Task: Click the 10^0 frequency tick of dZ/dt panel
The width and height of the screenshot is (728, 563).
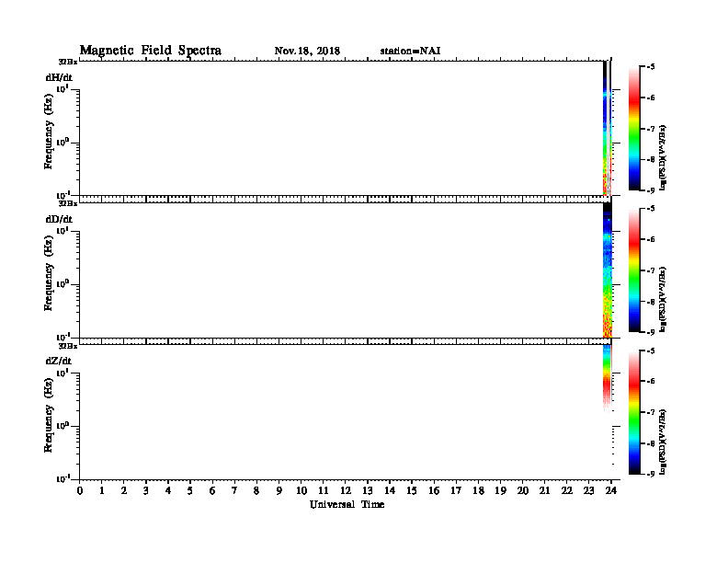Action: tap(63, 425)
